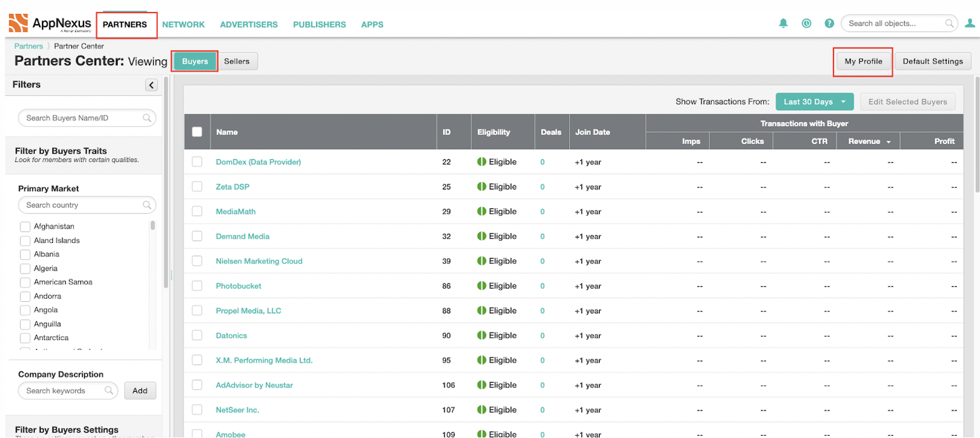Open the help question mark icon
980x438 pixels.
pos(829,23)
